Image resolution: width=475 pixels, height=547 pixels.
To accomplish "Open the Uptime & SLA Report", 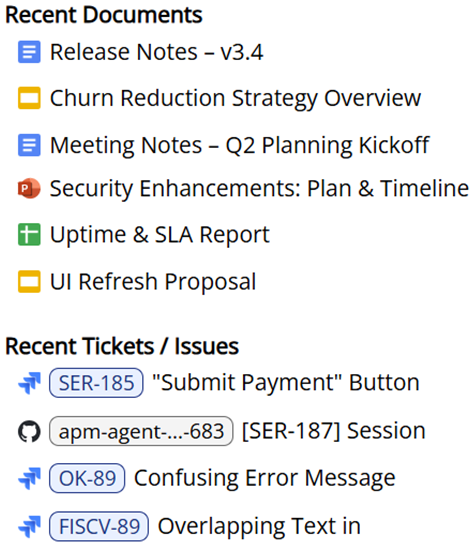I will click(x=160, y=234).
